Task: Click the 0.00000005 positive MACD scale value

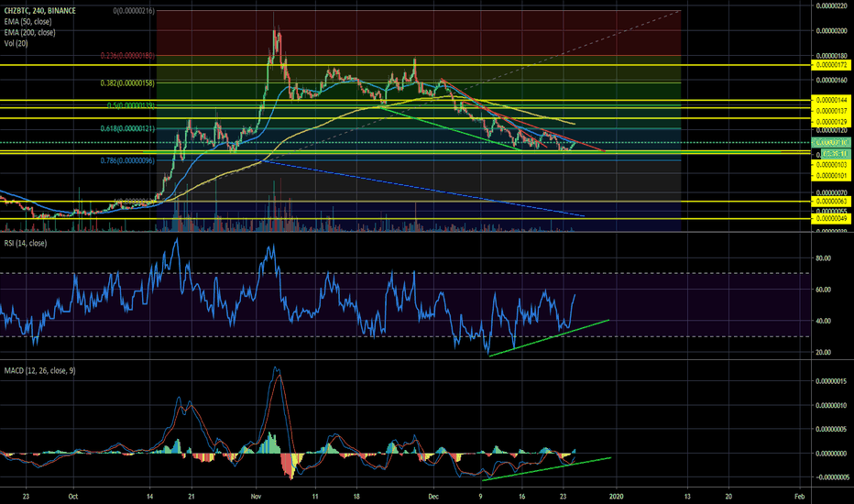Action: 832,430
